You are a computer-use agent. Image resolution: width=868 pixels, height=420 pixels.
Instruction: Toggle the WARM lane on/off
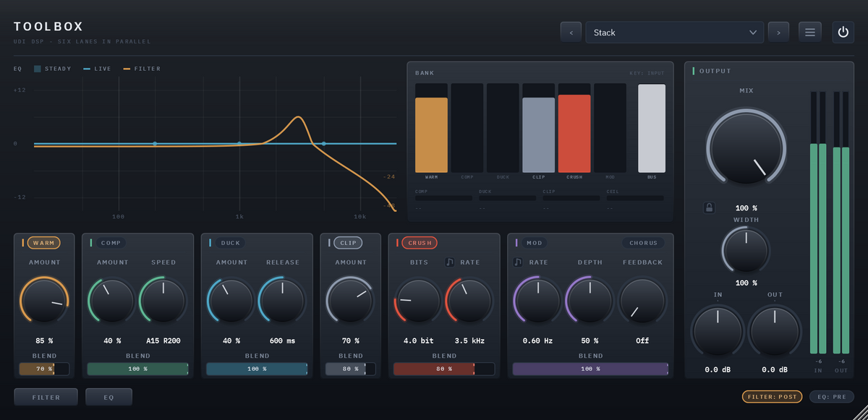point(43,243)
